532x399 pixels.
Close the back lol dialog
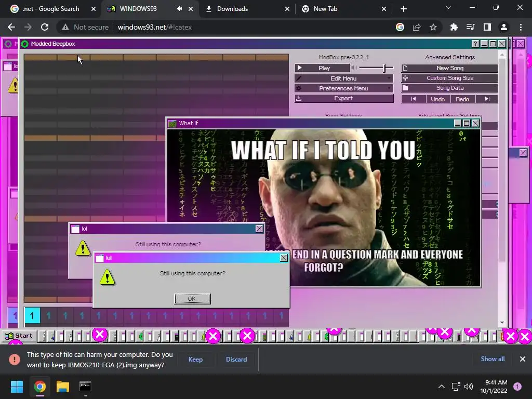[259, 229]
